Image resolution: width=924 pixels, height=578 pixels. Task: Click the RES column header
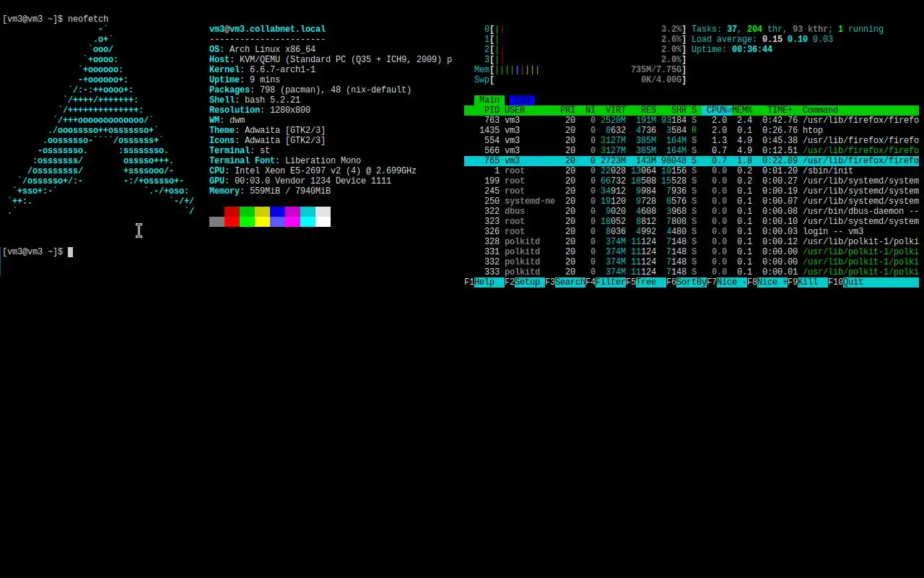point(648,110)
